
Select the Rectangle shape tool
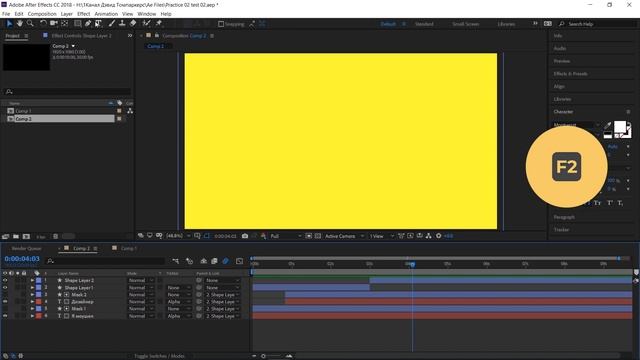coord(78,24)
